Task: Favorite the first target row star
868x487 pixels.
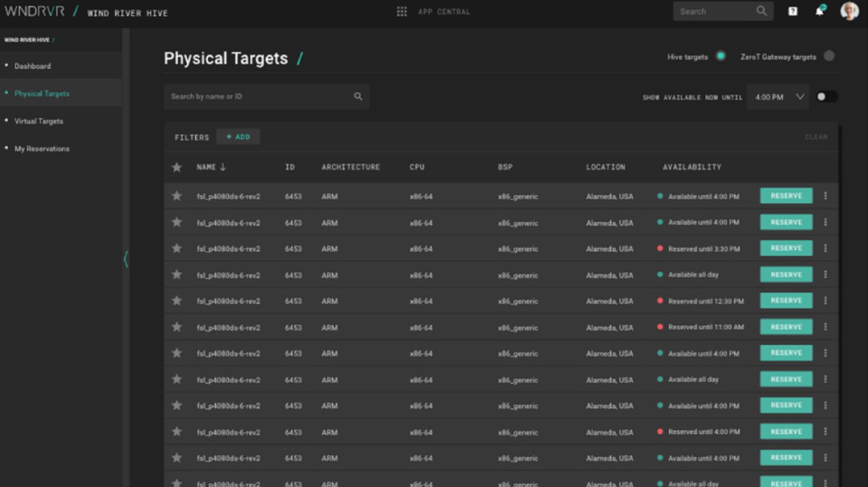Action: tap(177, 196)
